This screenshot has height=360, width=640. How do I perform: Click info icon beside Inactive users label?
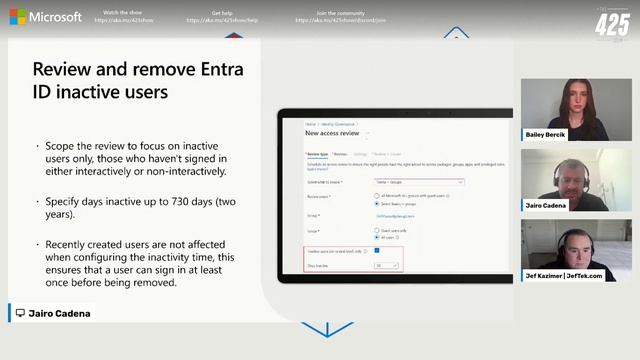click(x=365, y=251)
